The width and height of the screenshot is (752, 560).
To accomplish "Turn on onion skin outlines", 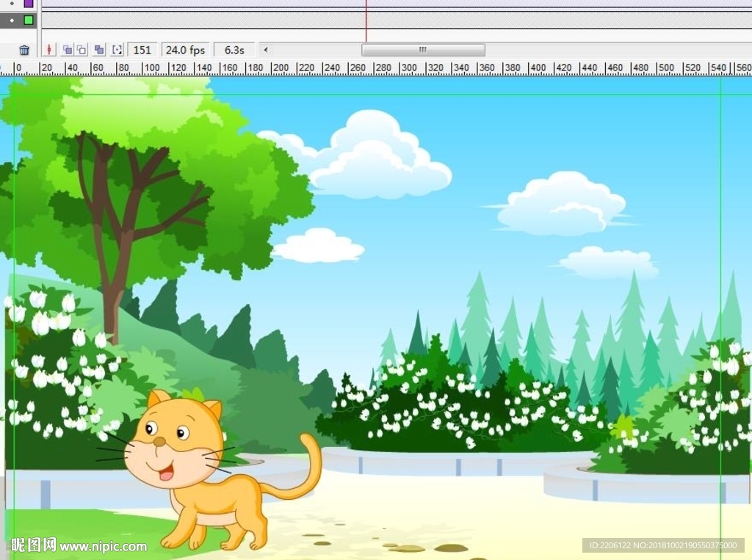I will [x=82, y=50].
